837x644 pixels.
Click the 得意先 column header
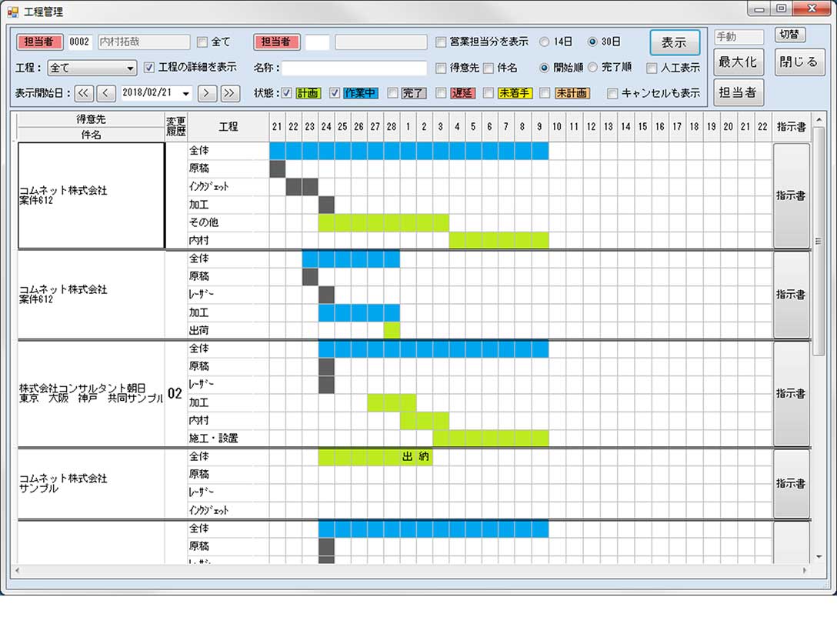pos(92,119)
